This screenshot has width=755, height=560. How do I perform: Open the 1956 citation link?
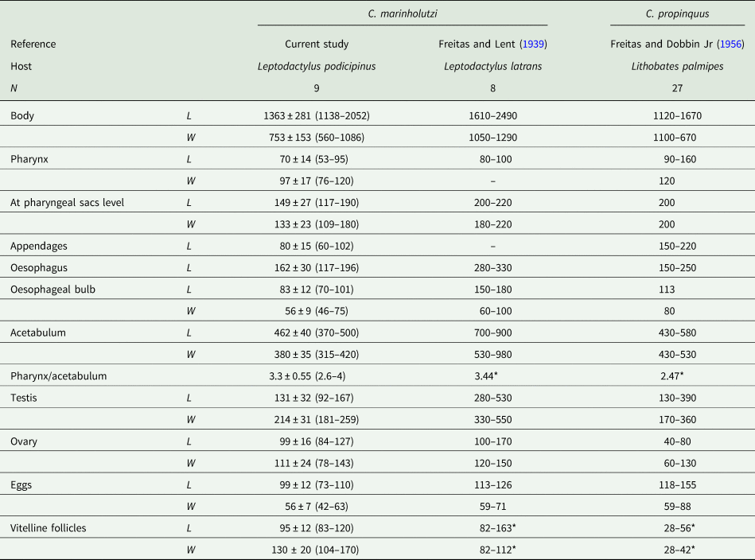click(x=730, y=45)
